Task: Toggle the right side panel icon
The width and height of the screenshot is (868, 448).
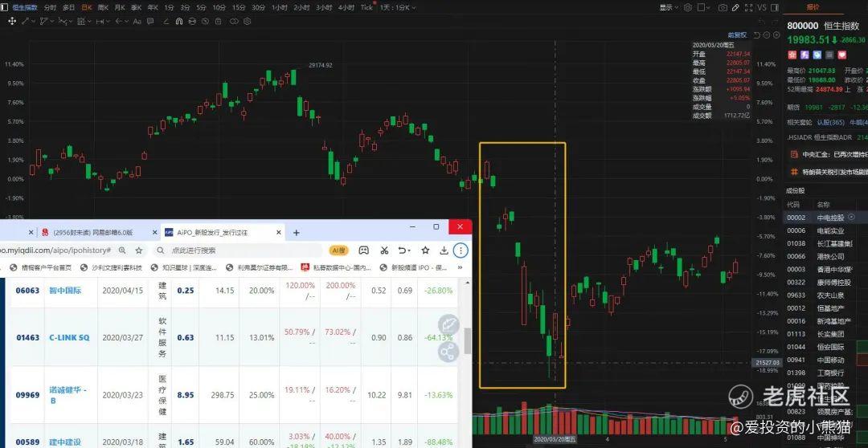Action: 775,8
